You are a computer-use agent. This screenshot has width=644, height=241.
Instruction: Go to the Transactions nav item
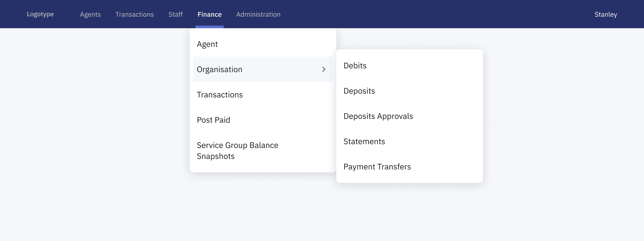point(135,14)
